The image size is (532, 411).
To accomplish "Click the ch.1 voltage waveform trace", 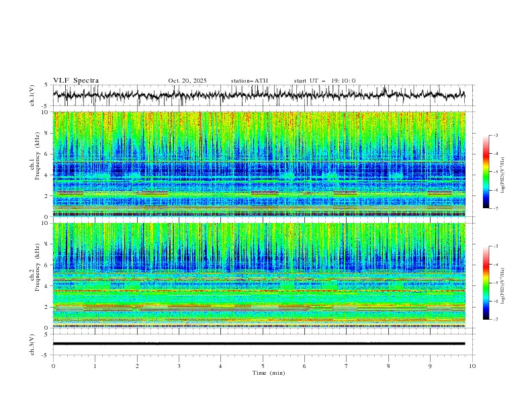I will pos(259,95).
